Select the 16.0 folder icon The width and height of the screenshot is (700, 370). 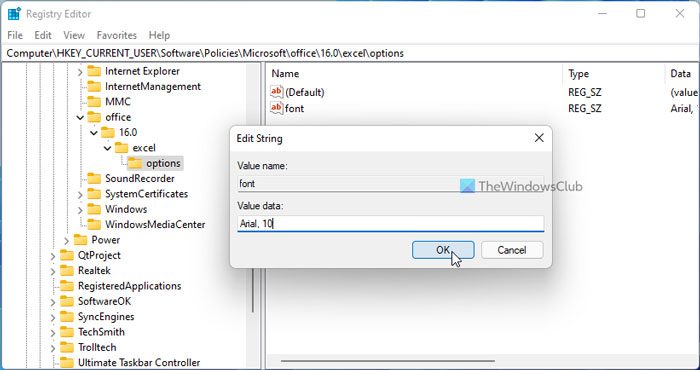coord(108,132)
